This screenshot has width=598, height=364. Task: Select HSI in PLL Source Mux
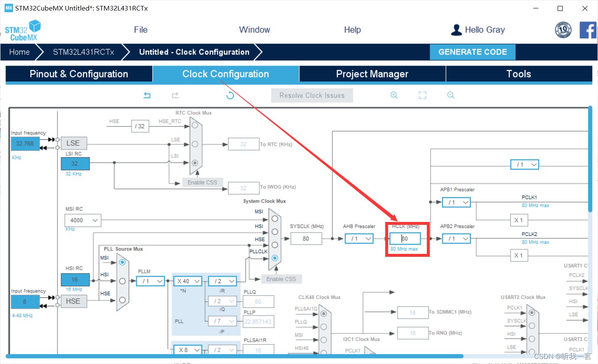122,281
